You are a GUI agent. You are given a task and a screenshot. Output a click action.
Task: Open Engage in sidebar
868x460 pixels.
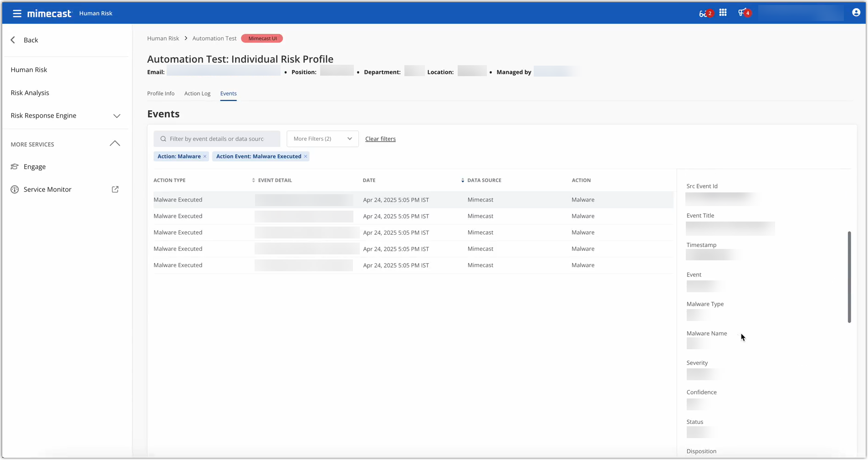tap(35, 167)
